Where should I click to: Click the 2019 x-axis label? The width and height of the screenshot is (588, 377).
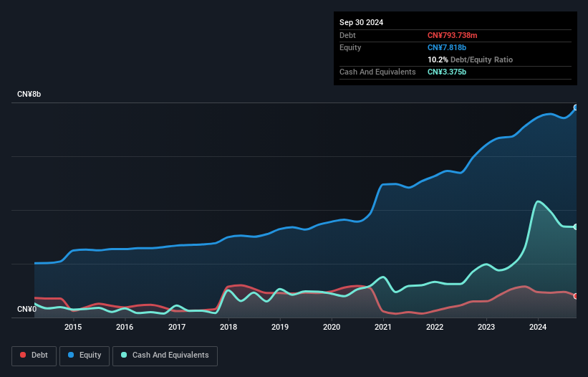click(280, 327)
